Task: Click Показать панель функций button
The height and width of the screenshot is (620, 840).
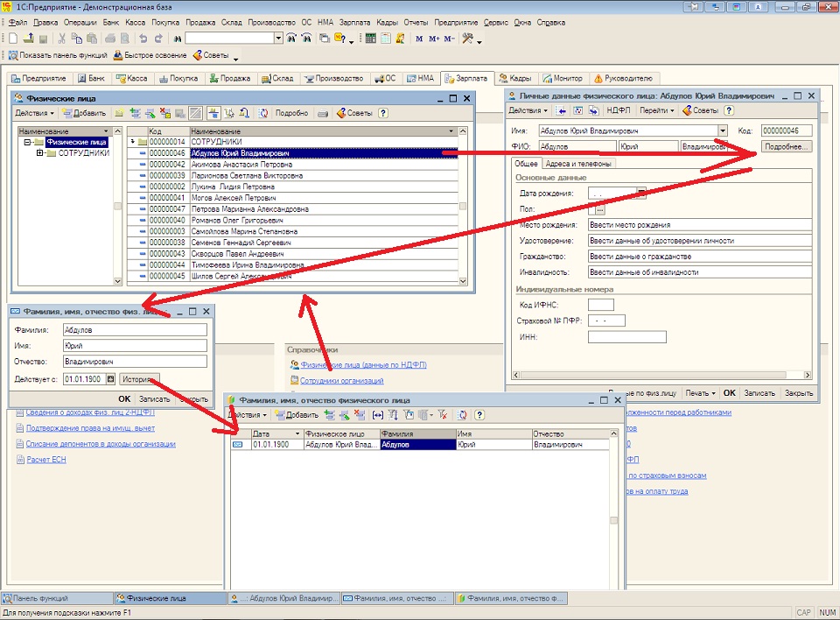Action: (x=58, y=55)
